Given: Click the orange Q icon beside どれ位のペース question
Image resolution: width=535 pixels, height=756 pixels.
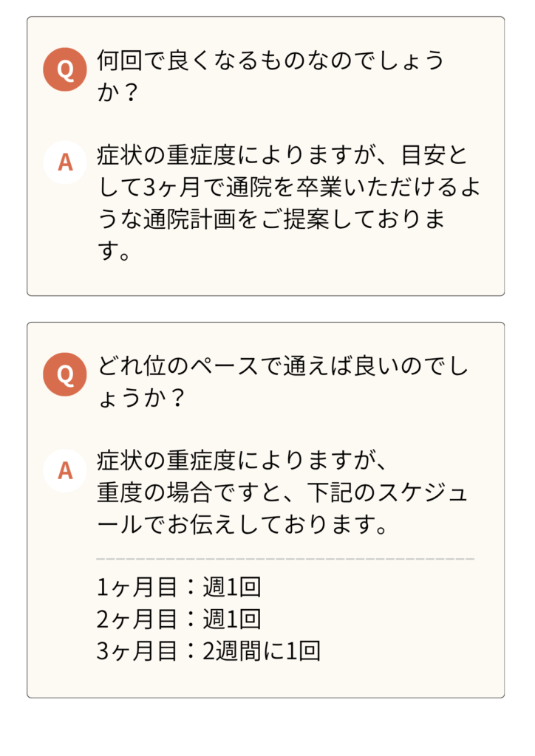Looking at the screenshot, I should (x=65, y=374).
